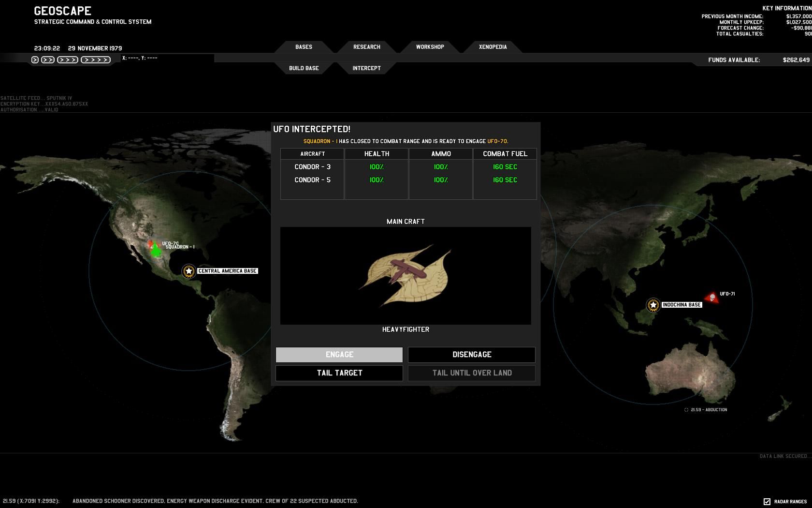812x508 pixels.
Task: Set time to double-arrow speed
Action: pos(48,60)
